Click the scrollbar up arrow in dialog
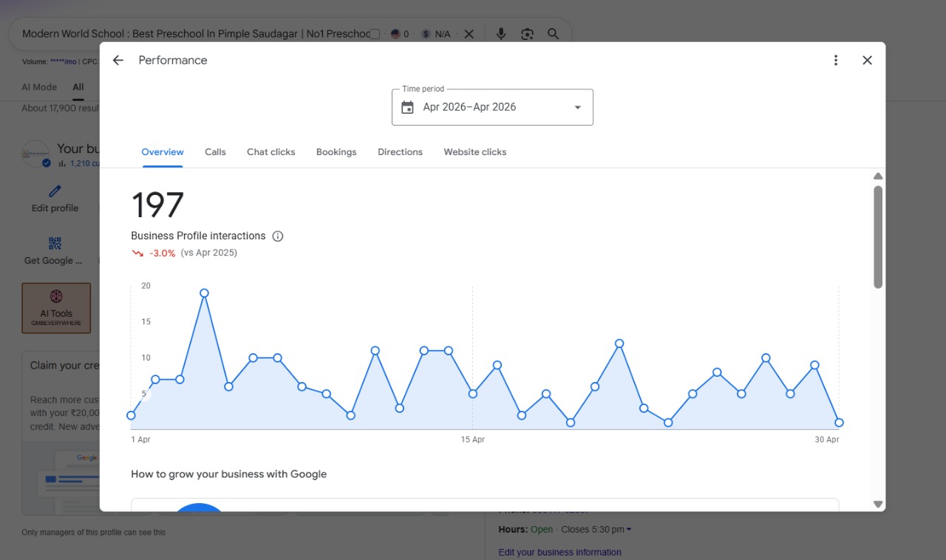 (x=878, y=176)
